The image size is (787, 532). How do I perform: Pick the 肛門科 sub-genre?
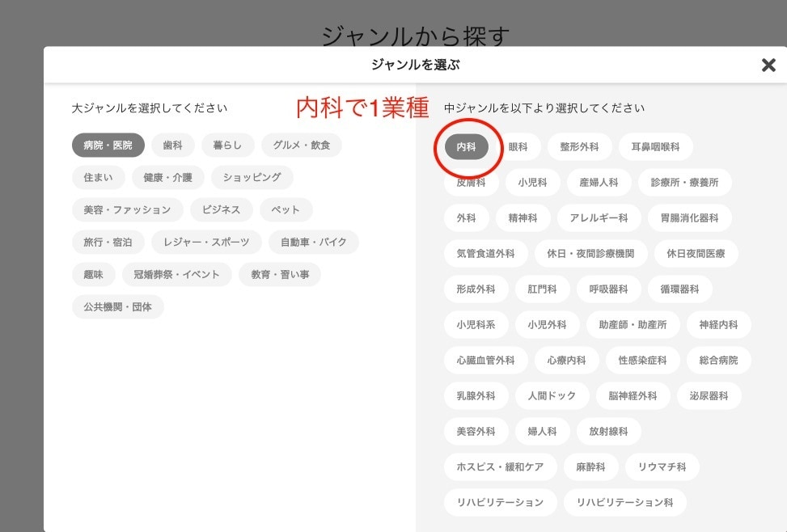543,289
